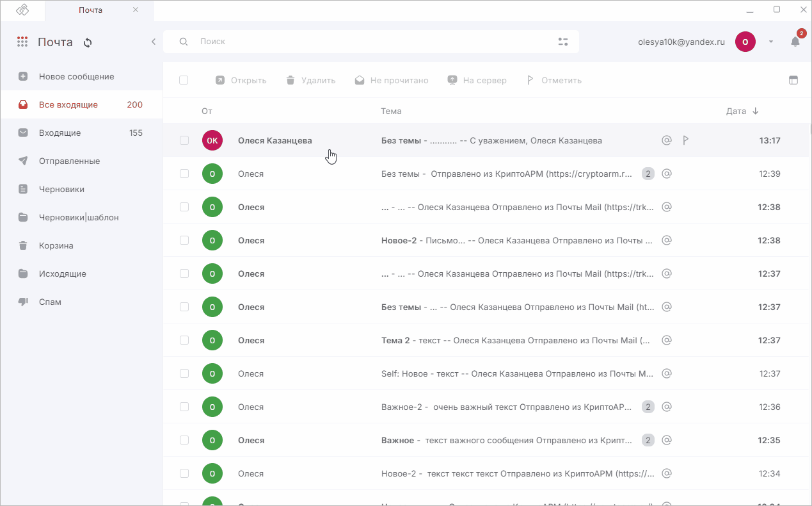Open message Важное-2 очень важный текст

486,407
